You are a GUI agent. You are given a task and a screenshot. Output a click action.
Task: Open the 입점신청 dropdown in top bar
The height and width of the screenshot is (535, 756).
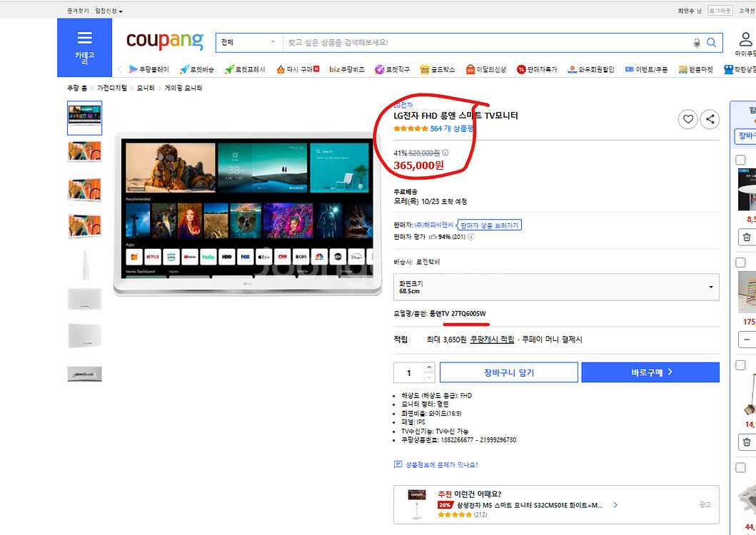tap(109, 11)
